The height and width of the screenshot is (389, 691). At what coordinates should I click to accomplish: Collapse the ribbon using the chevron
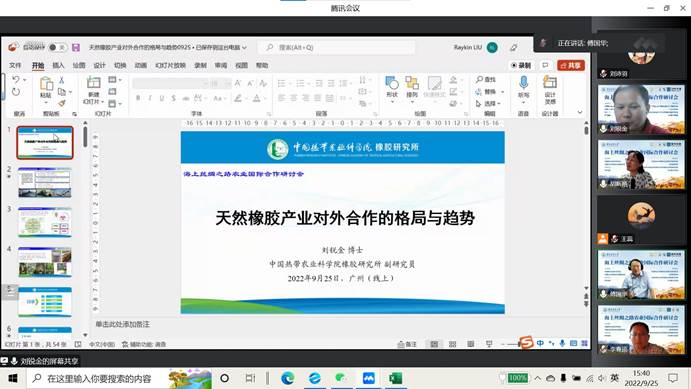[x=580, y=113]
